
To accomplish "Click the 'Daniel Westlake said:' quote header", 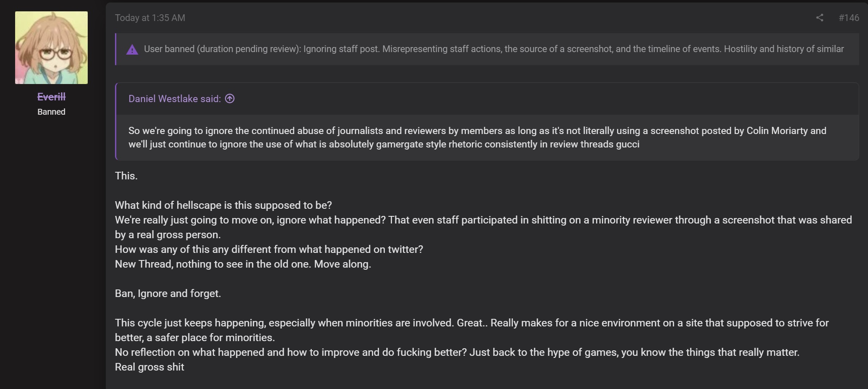I will coord(175,99).
